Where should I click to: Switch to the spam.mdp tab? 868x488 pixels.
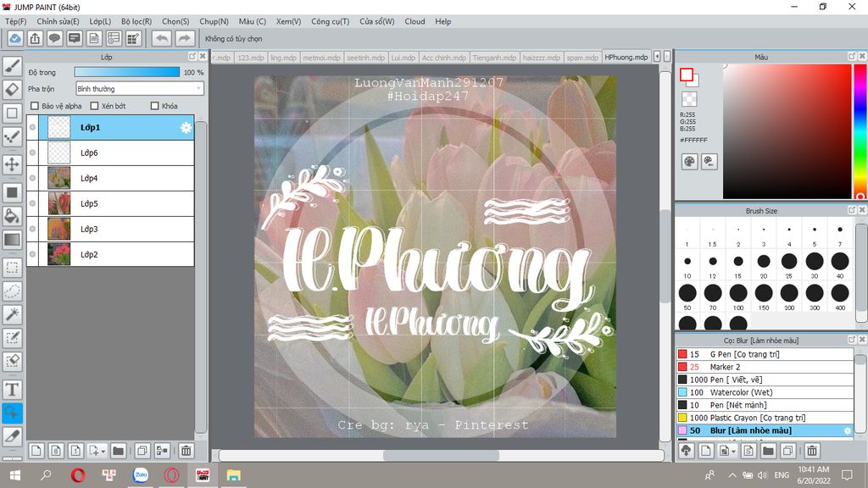coord(581,57)
